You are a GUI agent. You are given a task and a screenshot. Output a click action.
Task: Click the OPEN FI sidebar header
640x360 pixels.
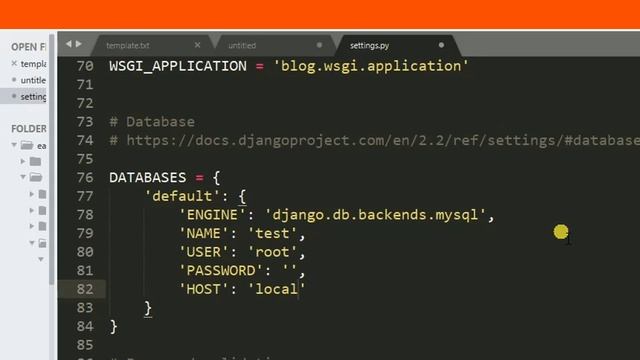coord(29,47)
